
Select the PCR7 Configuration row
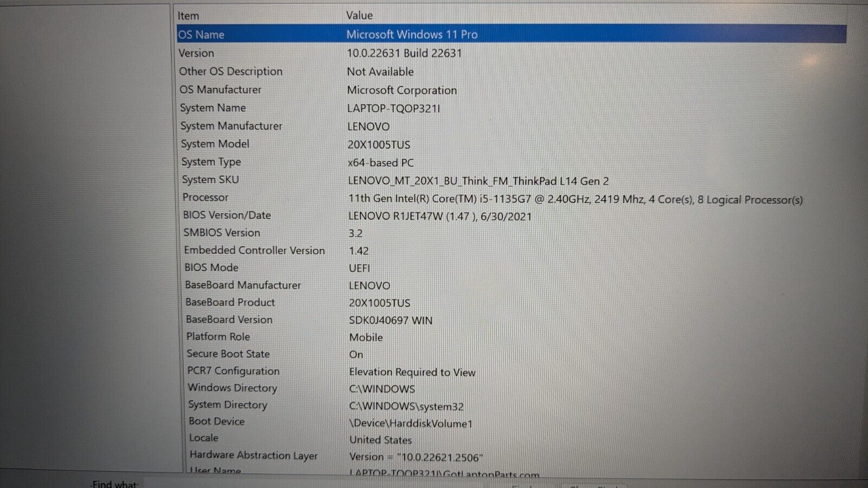click(x=234, y=371)
